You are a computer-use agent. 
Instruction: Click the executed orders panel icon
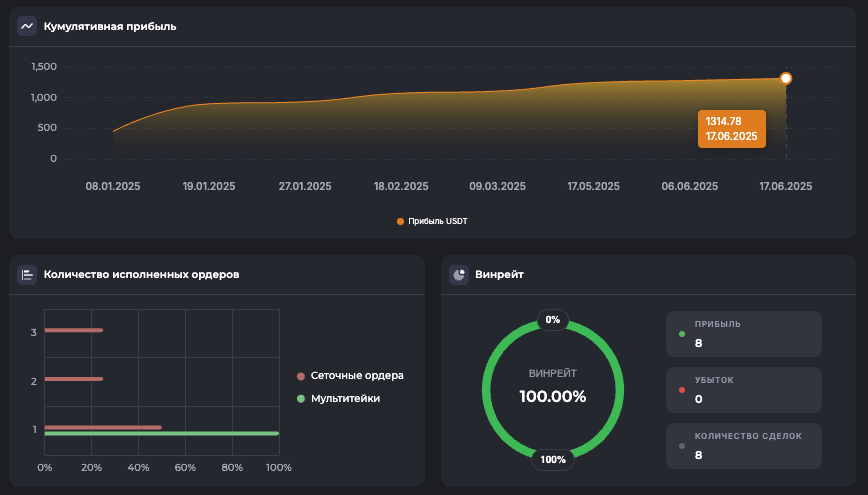(27, 274)
